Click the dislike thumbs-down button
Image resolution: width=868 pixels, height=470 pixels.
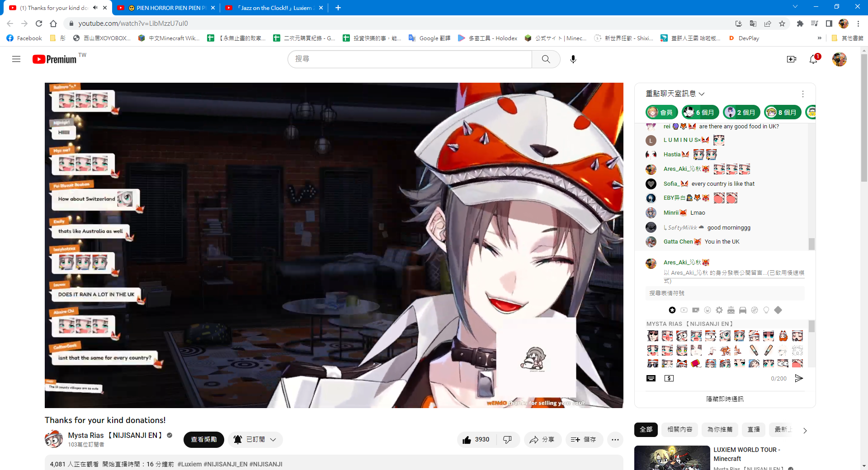(x=507, y=440)
